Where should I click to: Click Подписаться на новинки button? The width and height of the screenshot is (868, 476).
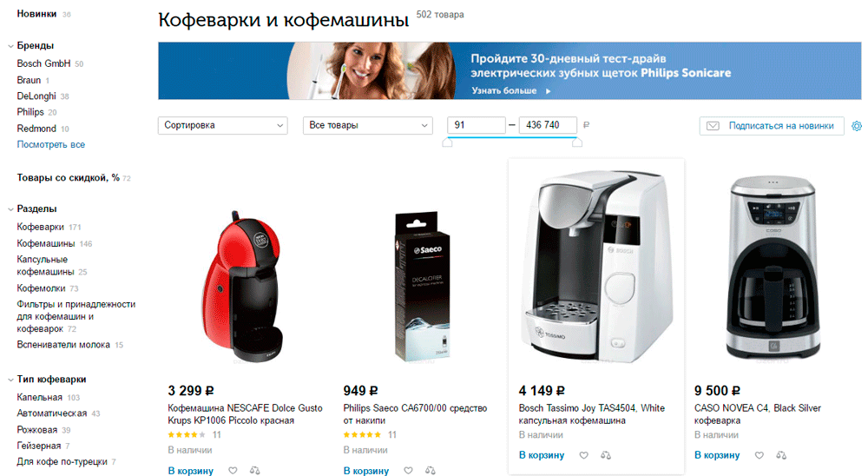pos(772,126)
